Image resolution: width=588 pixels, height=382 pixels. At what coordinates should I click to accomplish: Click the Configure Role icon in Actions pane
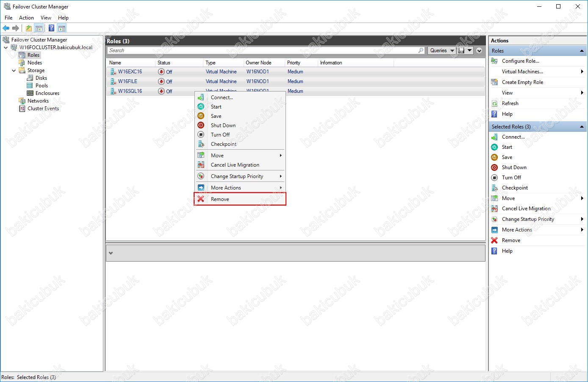(x=494, y=61)
